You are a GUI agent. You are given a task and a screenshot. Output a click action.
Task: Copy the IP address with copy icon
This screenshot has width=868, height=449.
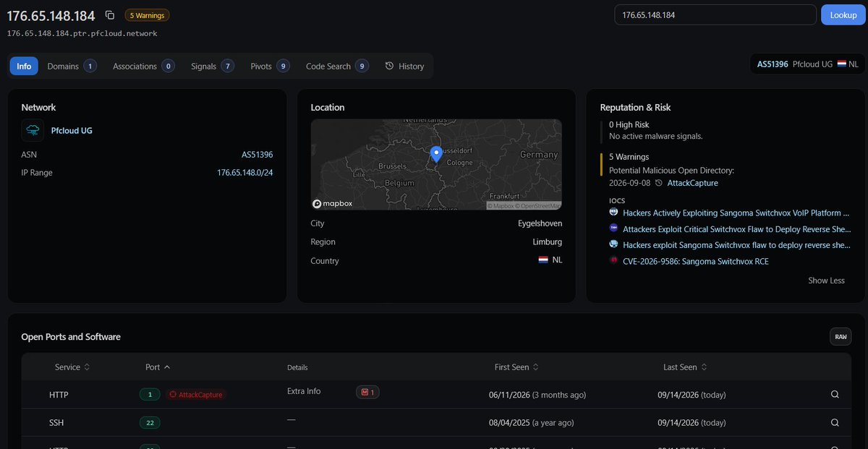[110, 15]
